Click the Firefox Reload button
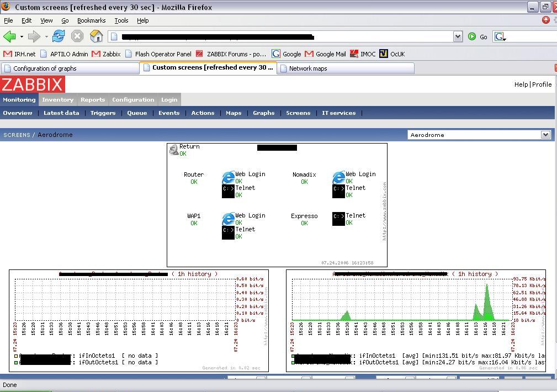 59,36
